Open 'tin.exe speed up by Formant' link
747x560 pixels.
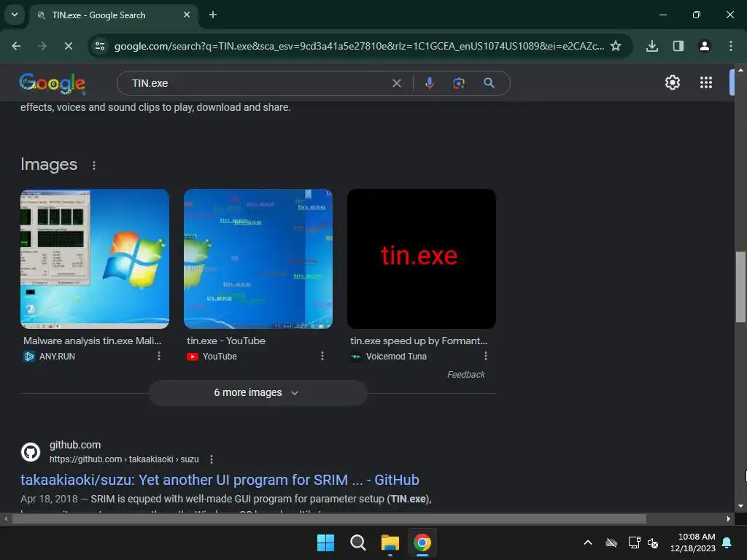pos(419,341)
